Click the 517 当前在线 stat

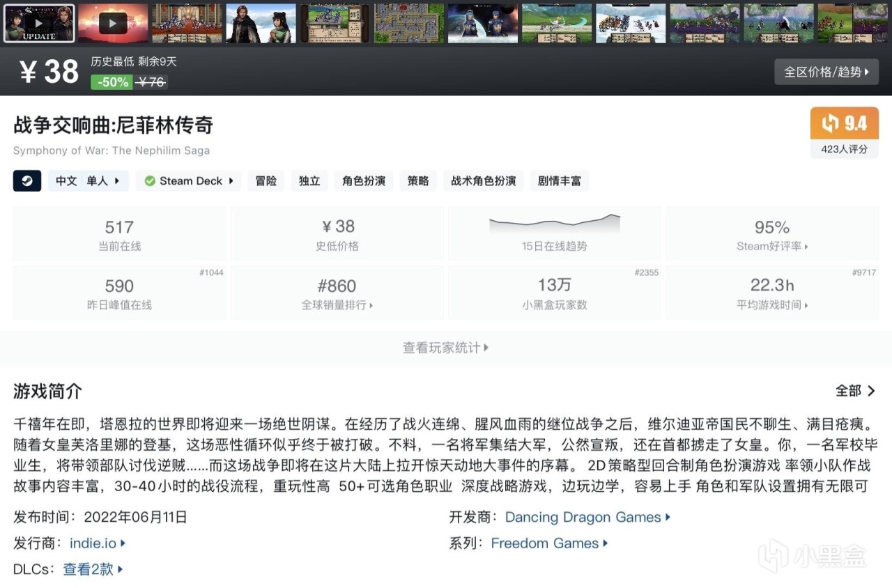tap(120, 233)
